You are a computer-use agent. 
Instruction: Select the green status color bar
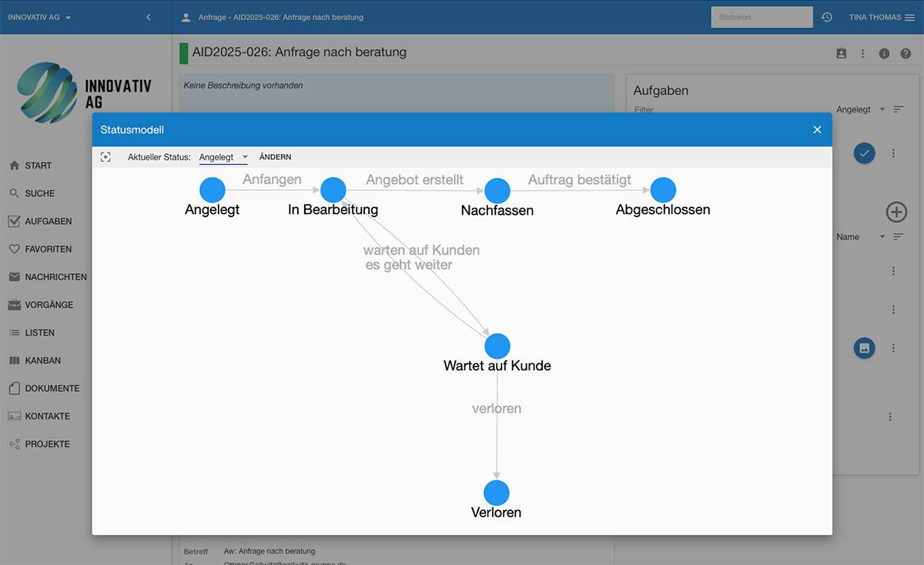(x=183, y=53)
